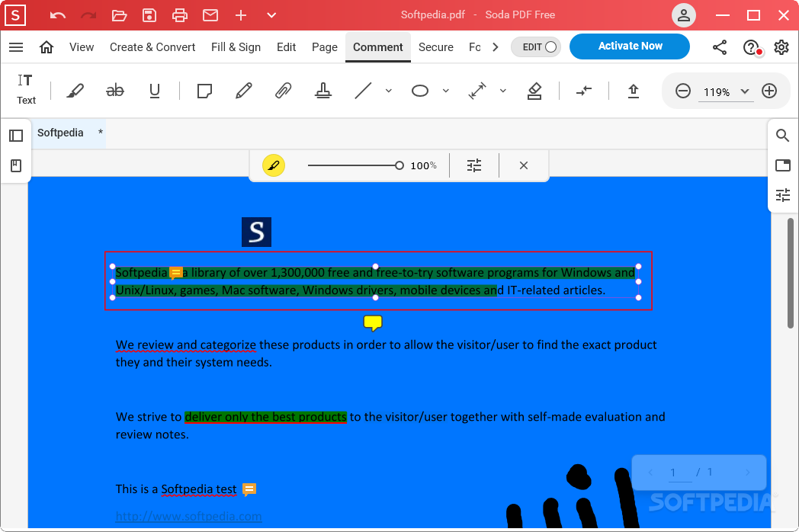
Task: Email the PDF with the envelope icon
Action: tap(210, 15)
